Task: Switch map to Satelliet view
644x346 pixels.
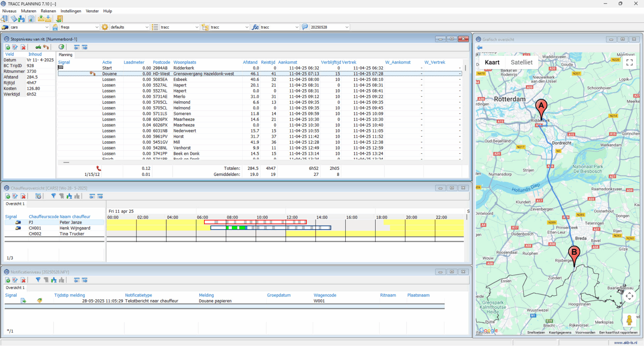Action: pos(521,62)
